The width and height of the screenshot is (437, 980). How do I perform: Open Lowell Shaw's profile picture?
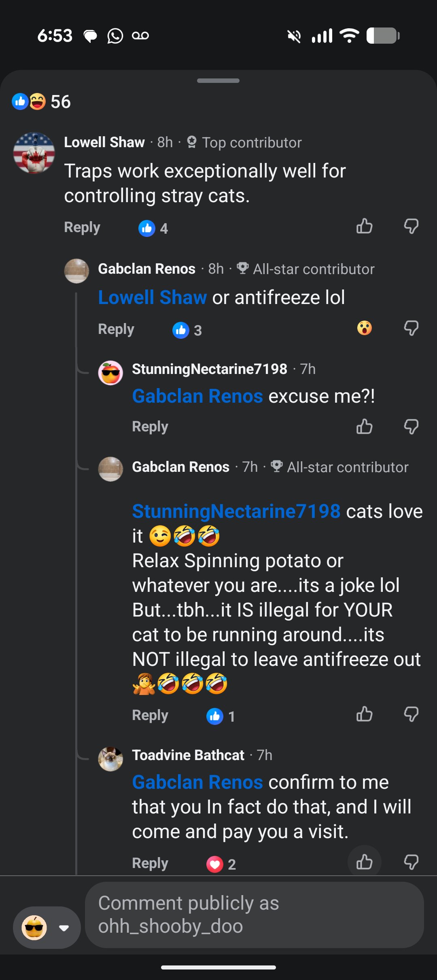(34, 153)
